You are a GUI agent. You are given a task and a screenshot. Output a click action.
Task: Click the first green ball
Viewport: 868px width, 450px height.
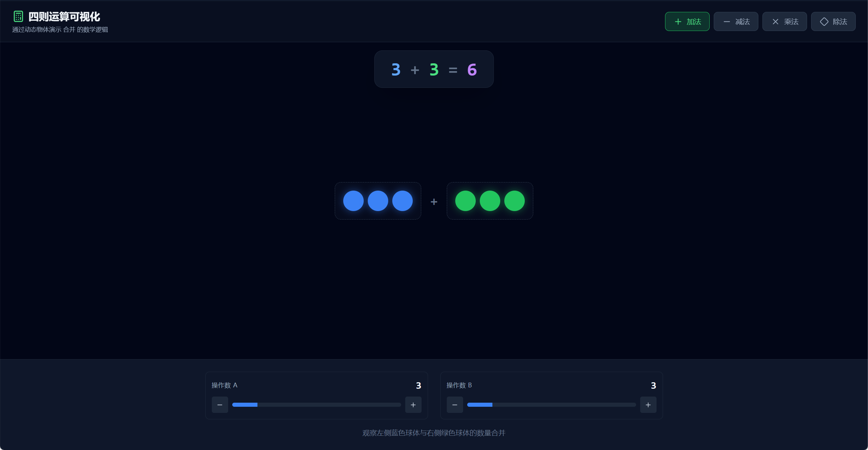pyautogui.click(x=465, y=201)
